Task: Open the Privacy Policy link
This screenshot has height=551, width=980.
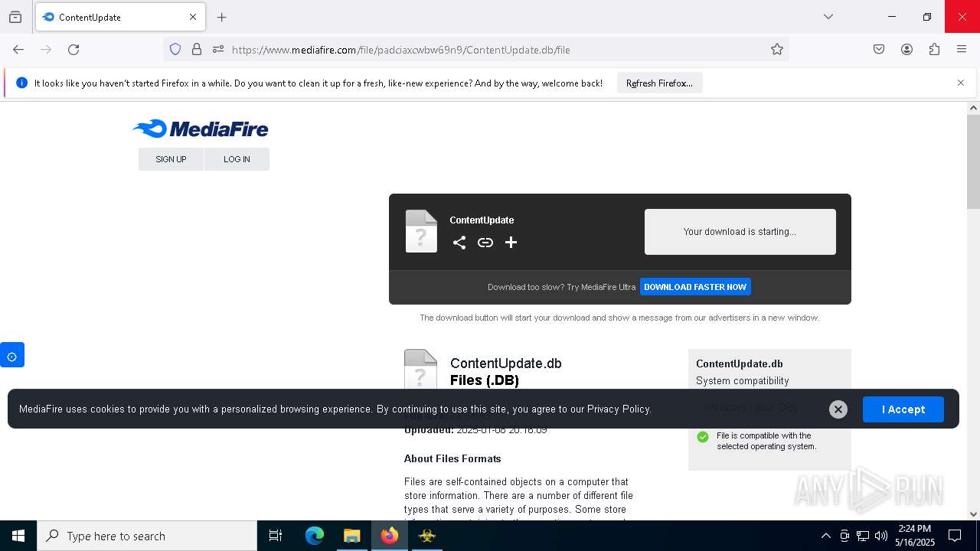Action: pos(619,409)
